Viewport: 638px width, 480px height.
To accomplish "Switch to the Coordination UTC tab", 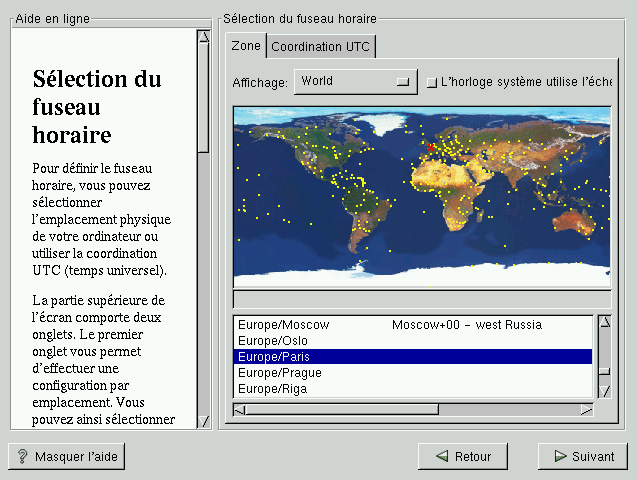I will [321, 47].
